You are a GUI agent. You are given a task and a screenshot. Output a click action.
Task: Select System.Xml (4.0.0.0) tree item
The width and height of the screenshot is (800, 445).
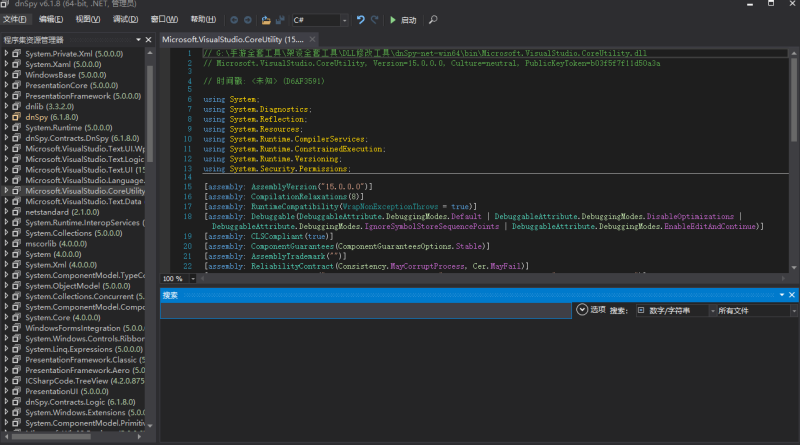click(61, 264)
